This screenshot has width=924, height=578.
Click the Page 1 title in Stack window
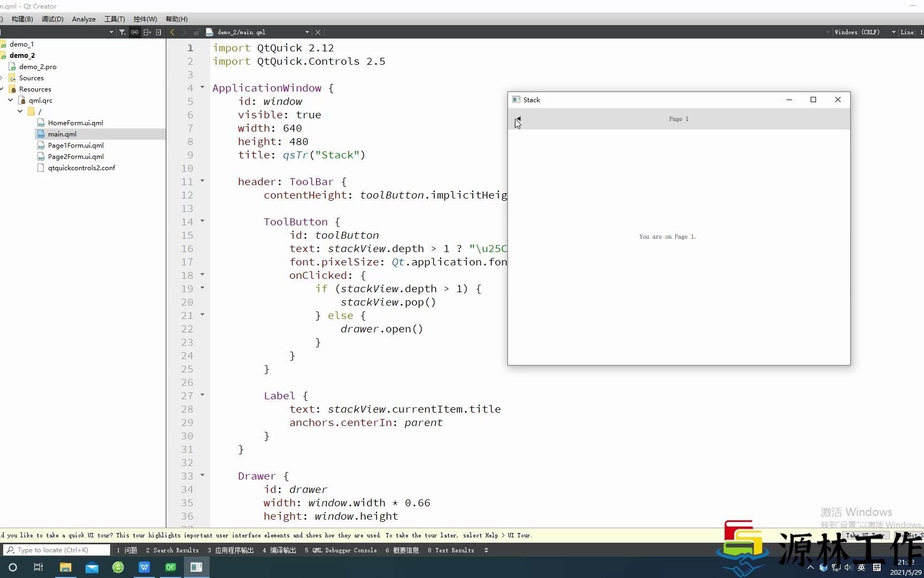tap(679, 119)
